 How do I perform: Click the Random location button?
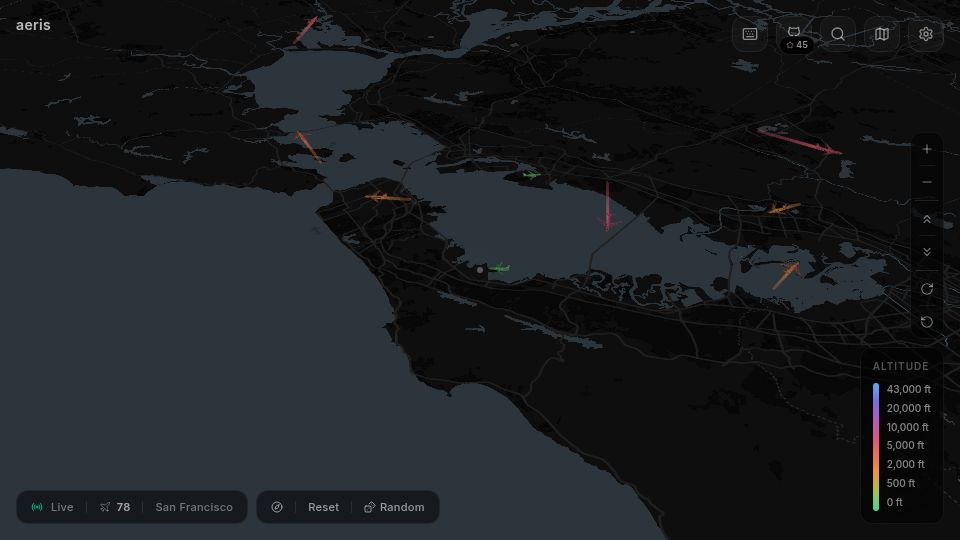pyautogui.click(x=394, y=507)
